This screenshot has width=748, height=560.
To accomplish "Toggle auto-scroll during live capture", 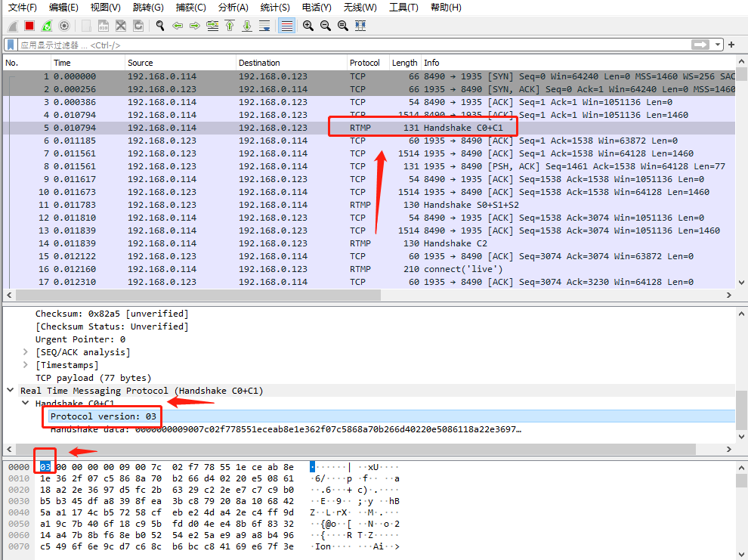I will pyautogui.click(x=264, y=26).
